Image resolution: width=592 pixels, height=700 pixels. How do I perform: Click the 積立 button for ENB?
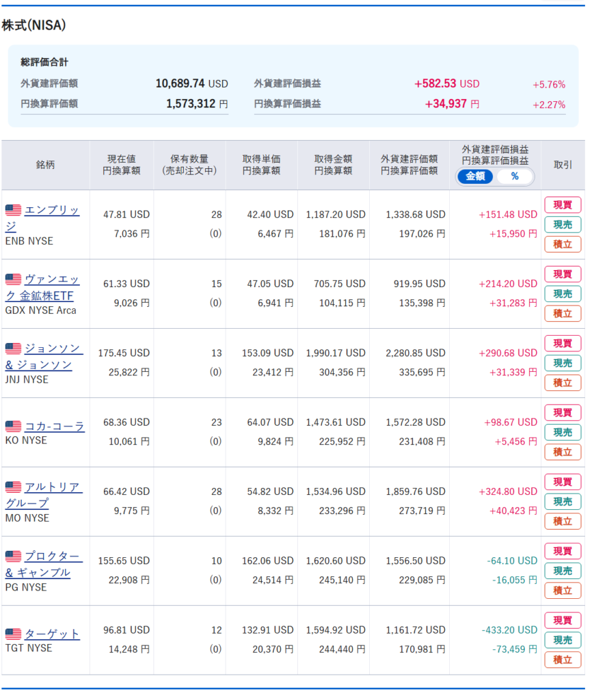[563, 244]
